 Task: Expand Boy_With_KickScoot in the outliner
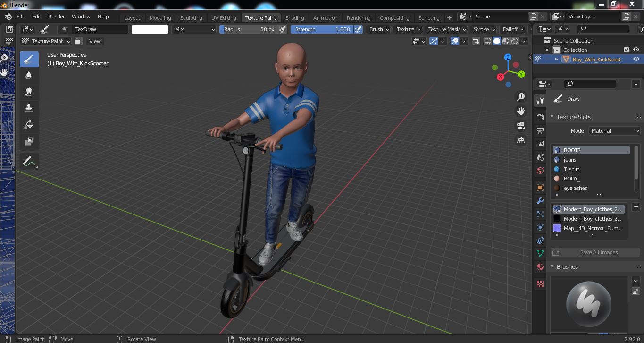coord(557,59)
